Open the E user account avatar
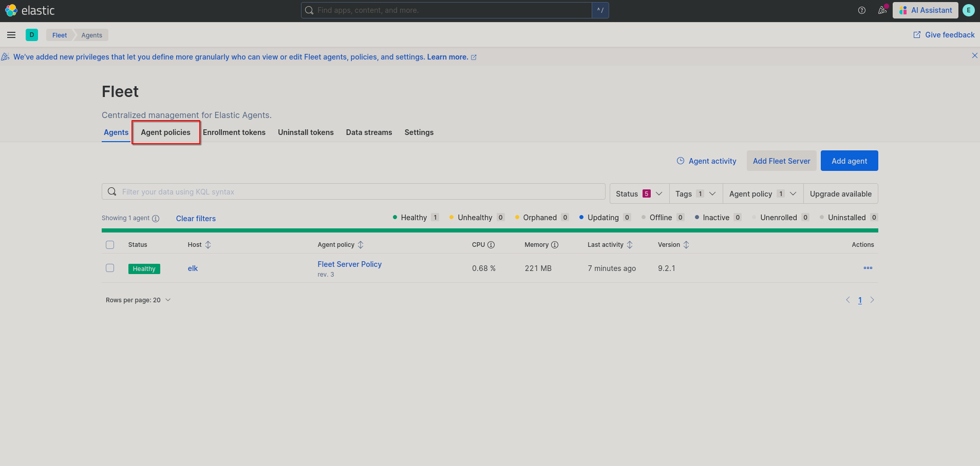This screenshot has width=980, height=466. coord(969,10)
